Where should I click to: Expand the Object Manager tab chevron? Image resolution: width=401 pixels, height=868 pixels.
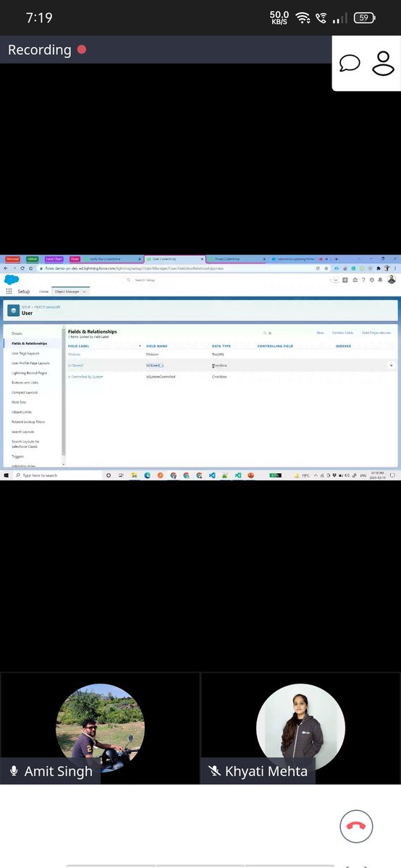84,291
